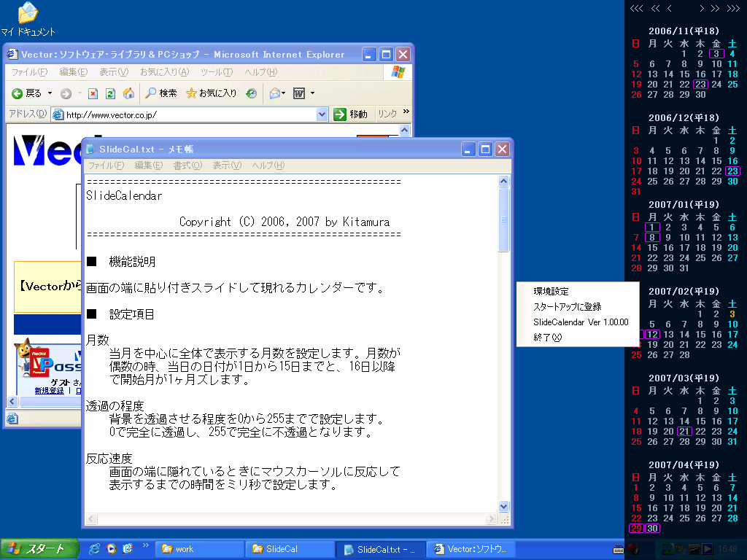Open the 書式(O) menu in Notepad

pos(187,166)
